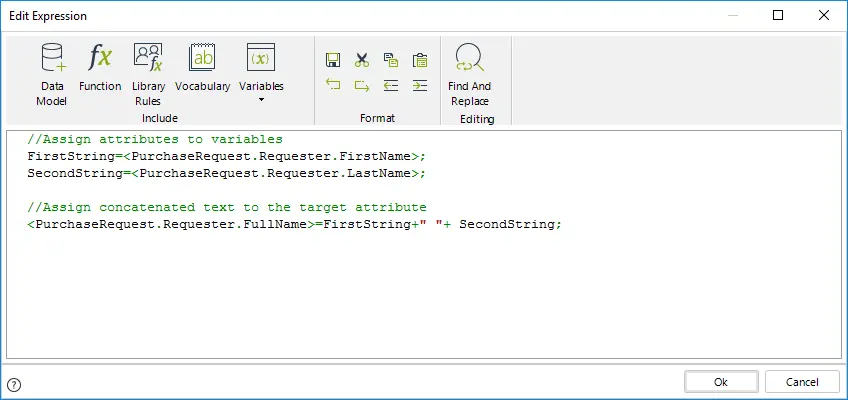The image size is (848, 400).
Task: Decrease indent of the code line
Action: click(391, 85)
